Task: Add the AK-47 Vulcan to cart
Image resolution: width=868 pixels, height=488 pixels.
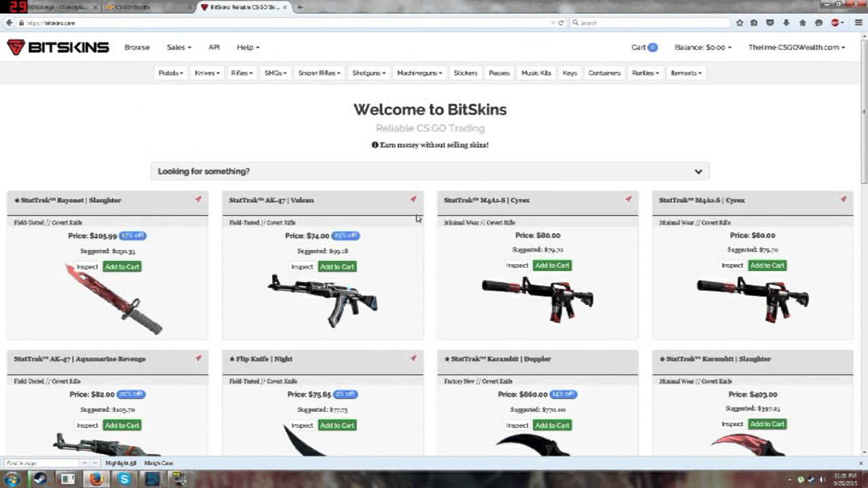Action: click(x=337, y=266)
